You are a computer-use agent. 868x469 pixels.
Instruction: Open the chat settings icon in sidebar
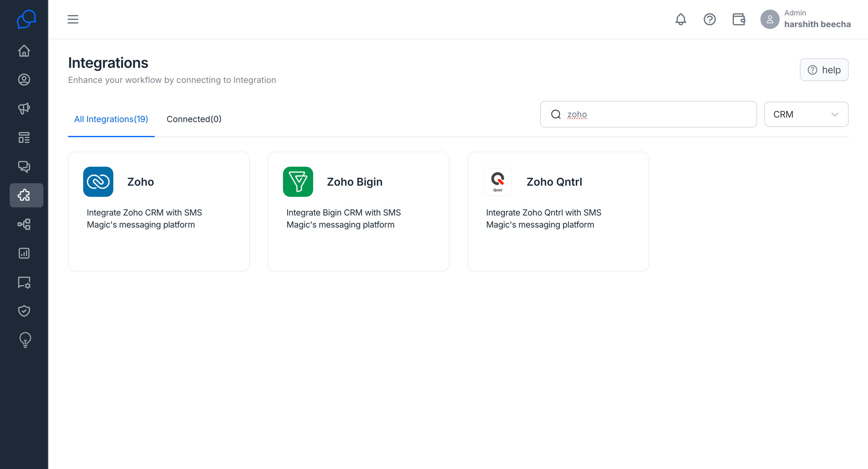coord(24,282)
